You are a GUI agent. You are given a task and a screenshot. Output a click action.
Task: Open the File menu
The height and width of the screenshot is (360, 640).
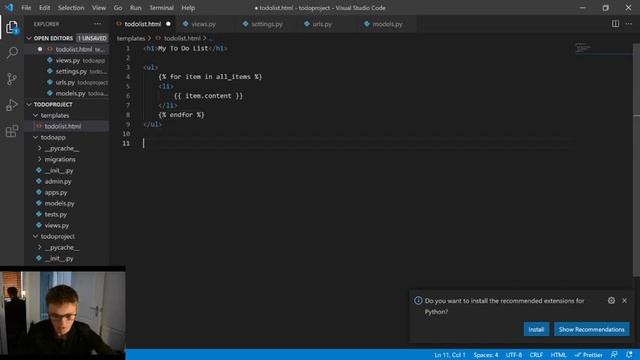tap(26, 8)
